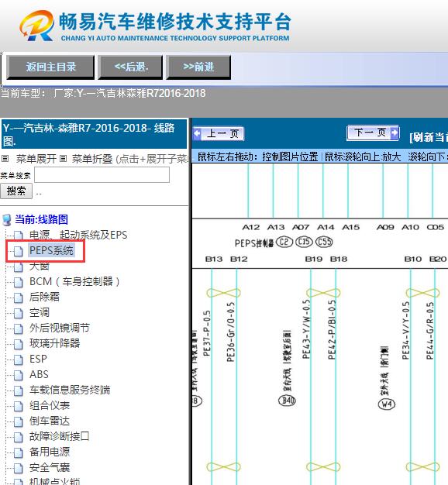Click page icon beside 倒车雷达
The height and width of the screenshot is (485, 448).
click(19, 421)
